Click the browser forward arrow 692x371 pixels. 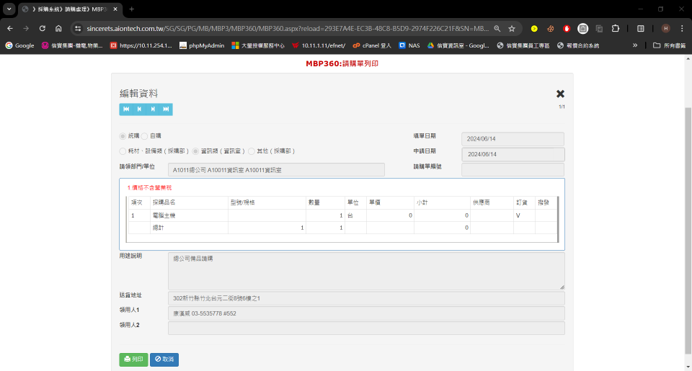tap(26, 28)
